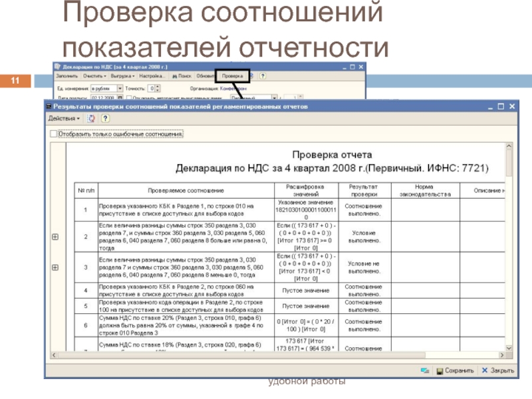Viewport: 532px width, 399px height.
Task: Open the Конфетпром organization link
Action: pyautogui.click(x=233, y=88)
